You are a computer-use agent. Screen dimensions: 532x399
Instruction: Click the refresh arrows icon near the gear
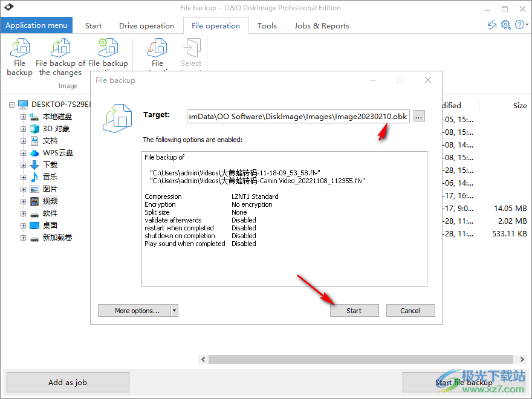[491, 25]
